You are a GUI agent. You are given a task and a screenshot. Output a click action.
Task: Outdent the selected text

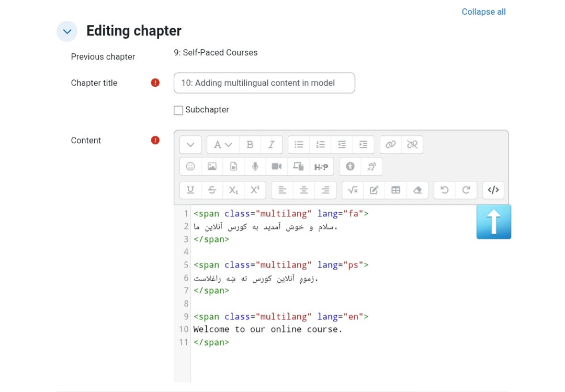pyautogui.click(x=342, y=145)
